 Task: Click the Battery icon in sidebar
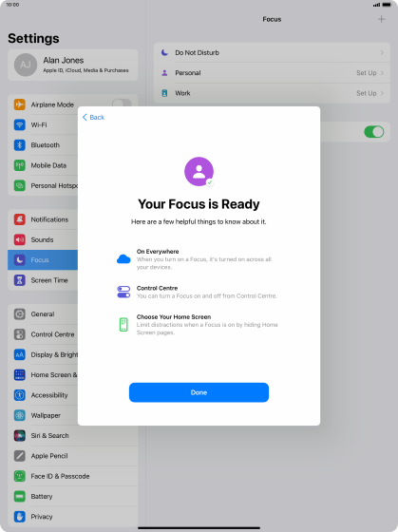(x=20, y=496)
